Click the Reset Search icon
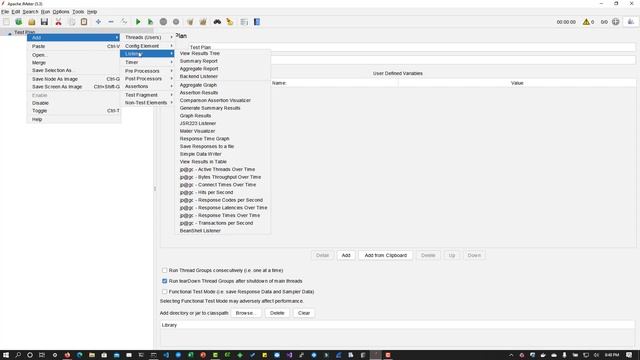 230,22
